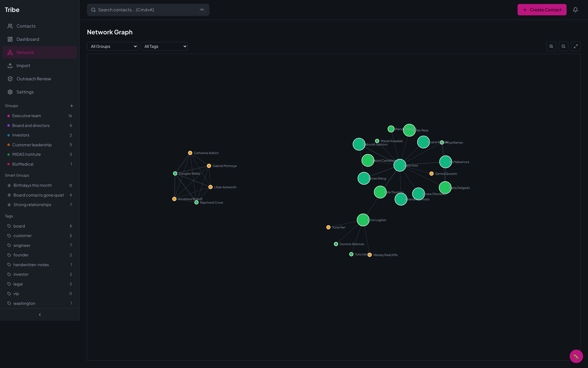Open the Executive team group
The image size is (588, 368).
pyautogui.click(x=40, y=116)
